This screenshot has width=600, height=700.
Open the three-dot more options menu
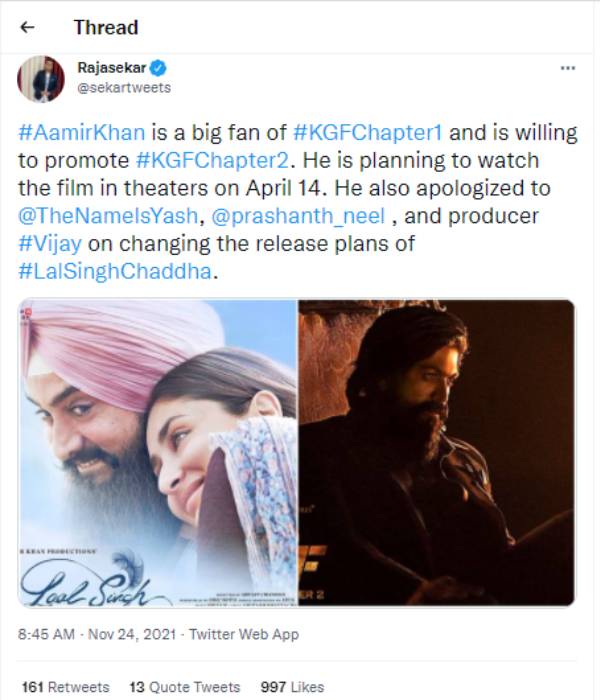567,68
